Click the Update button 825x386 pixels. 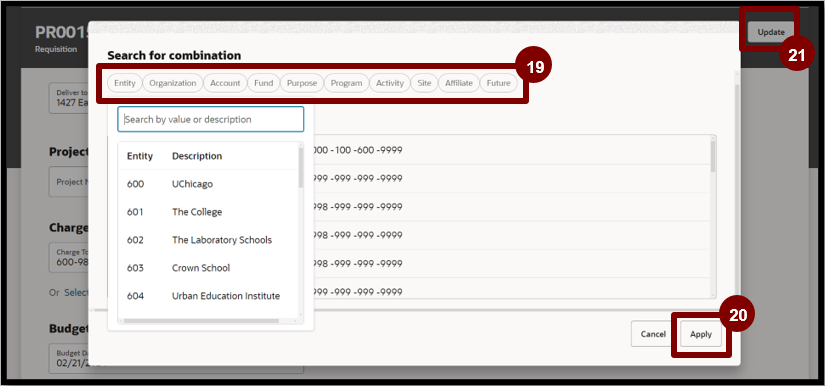tap(771, 32)
